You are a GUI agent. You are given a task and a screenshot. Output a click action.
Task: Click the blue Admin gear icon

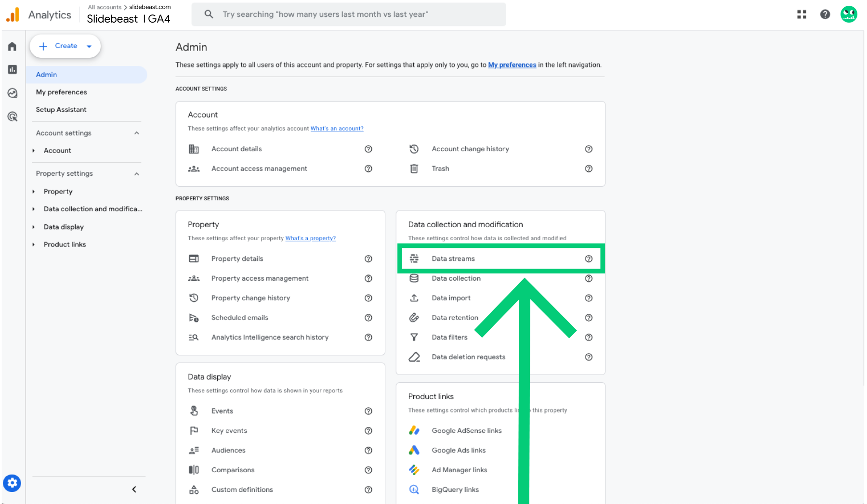point(12,483)
